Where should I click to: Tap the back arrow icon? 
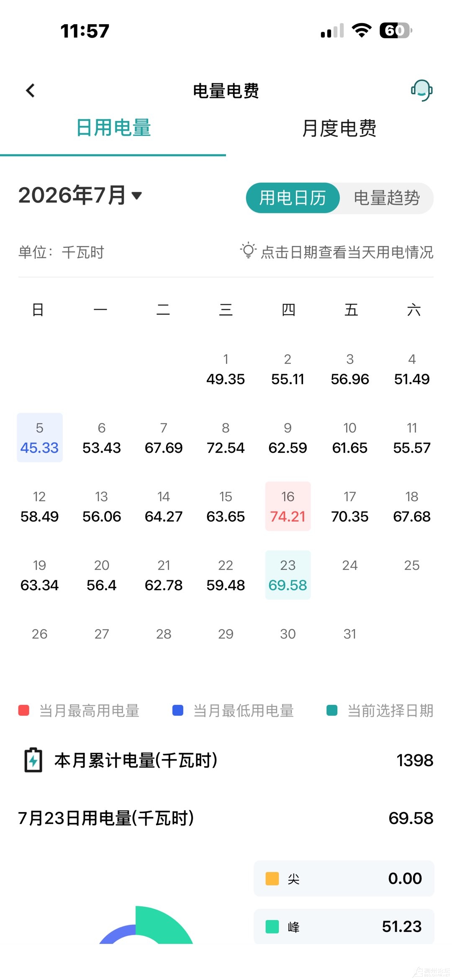[30, 90]
